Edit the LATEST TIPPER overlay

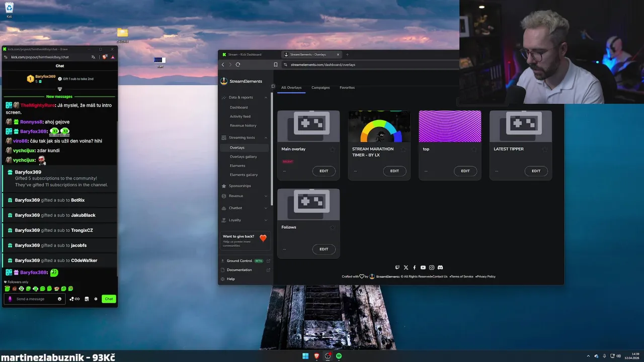pos(536,171)
